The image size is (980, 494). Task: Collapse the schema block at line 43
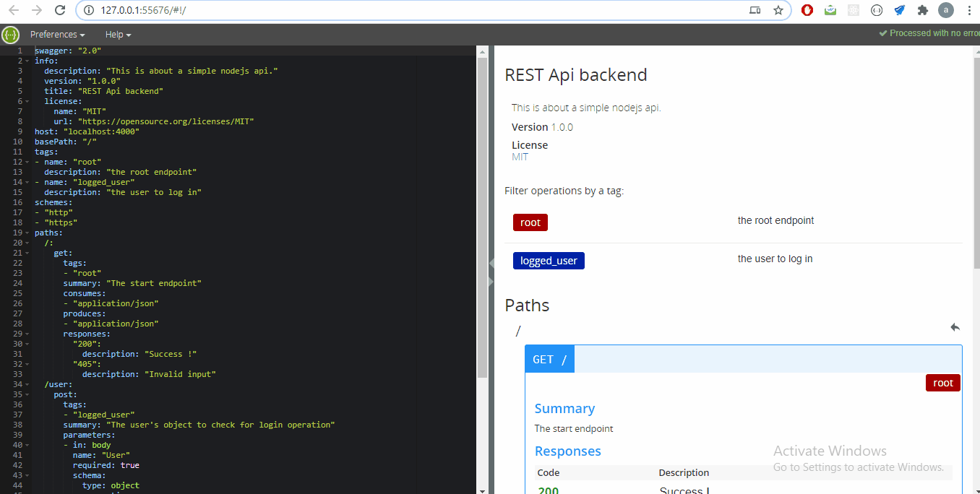click(x=27, y=475)
